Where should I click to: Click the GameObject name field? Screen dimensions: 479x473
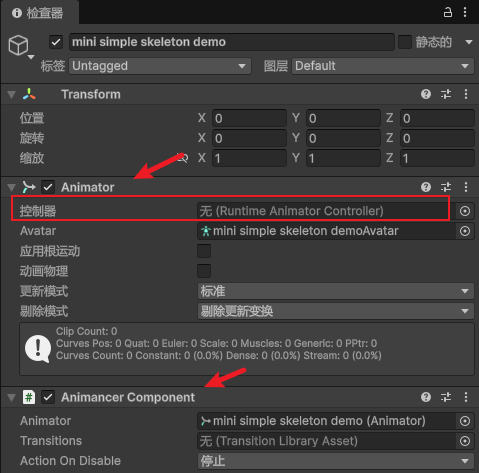232,42
